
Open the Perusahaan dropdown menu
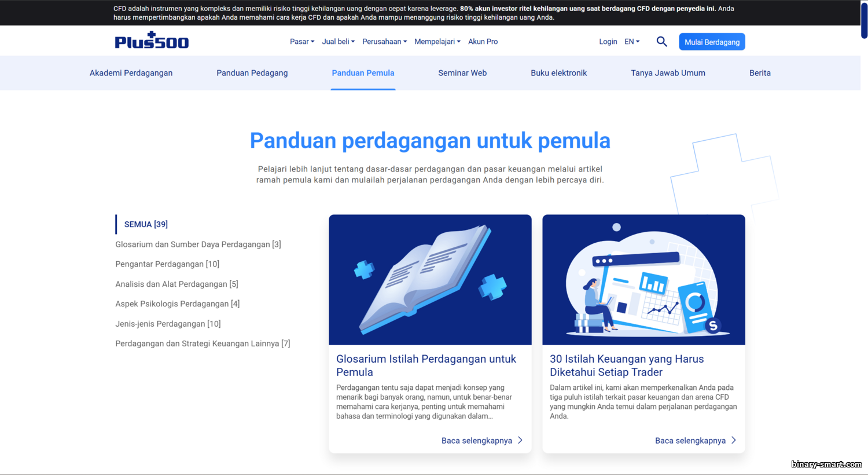coord(384,42)
